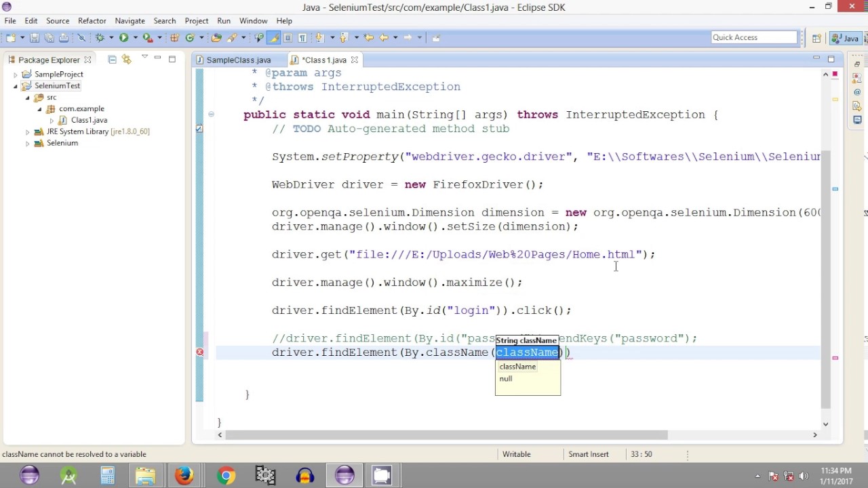Click the Quick Access search field
This screenshot has height=488, width=868.
(754, 37)
